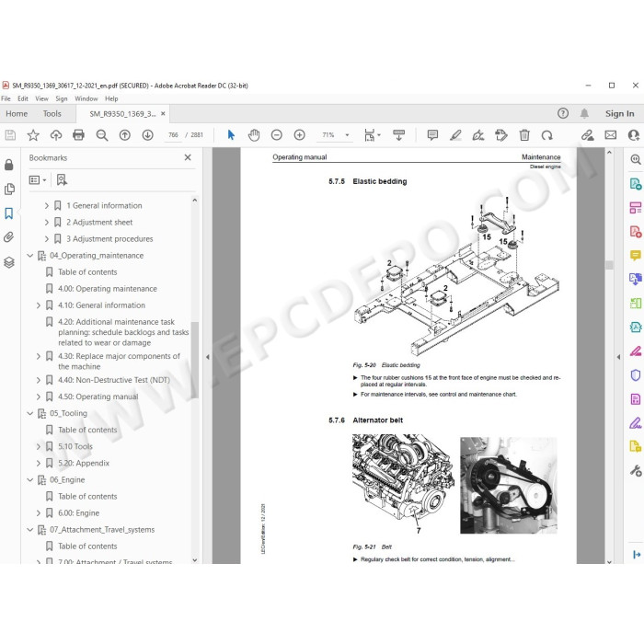Viewport: 644px width, 644px height.
Task: Click the bookmarks panel scrollbar thumb
Action: coord(195,360)
